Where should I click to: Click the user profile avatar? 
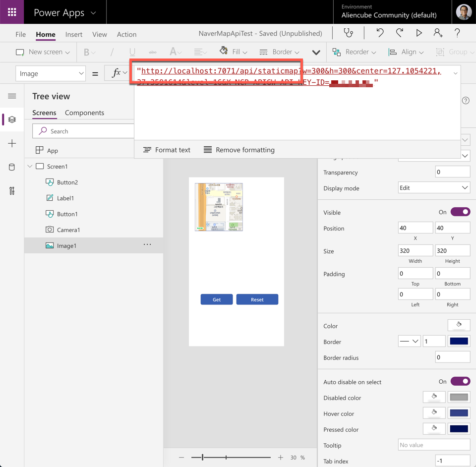point(464,12)
